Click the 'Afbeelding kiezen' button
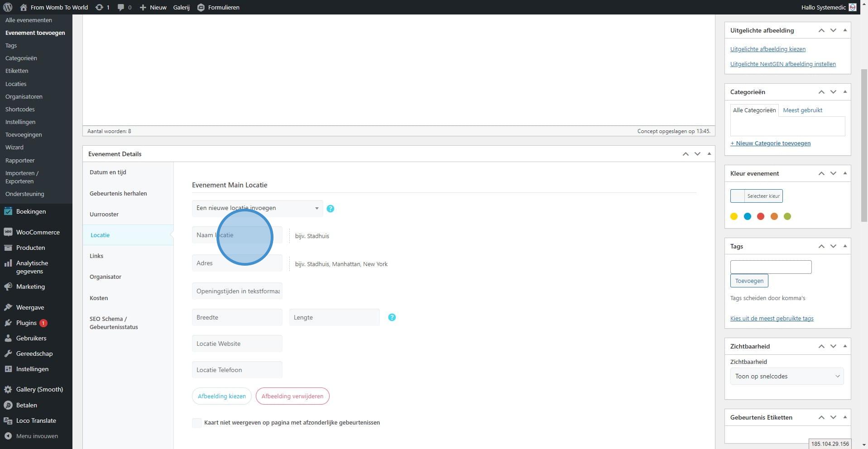Screen dimensions: 868x449 point(221,396)
